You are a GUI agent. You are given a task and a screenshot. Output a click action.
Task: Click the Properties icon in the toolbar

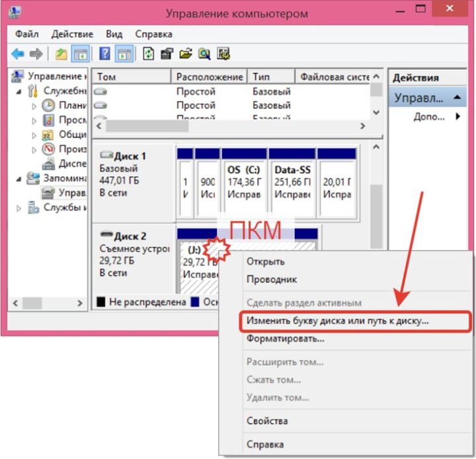pos(167,54)
